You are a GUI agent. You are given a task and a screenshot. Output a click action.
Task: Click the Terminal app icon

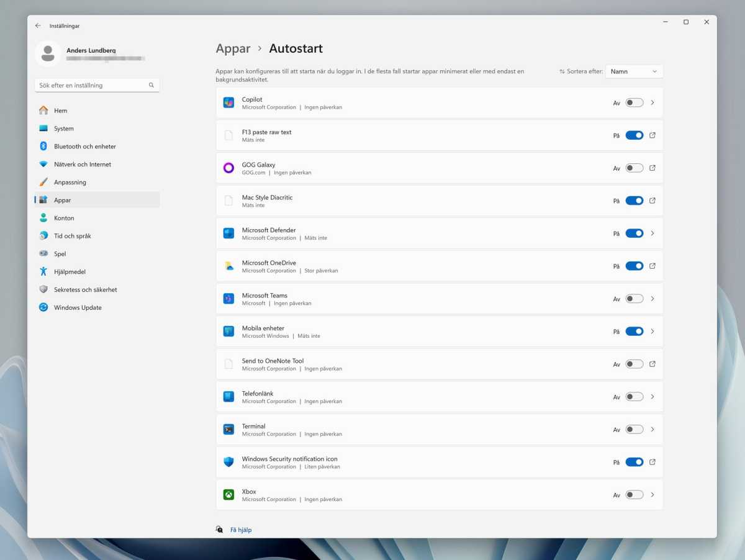pos(228,429)
